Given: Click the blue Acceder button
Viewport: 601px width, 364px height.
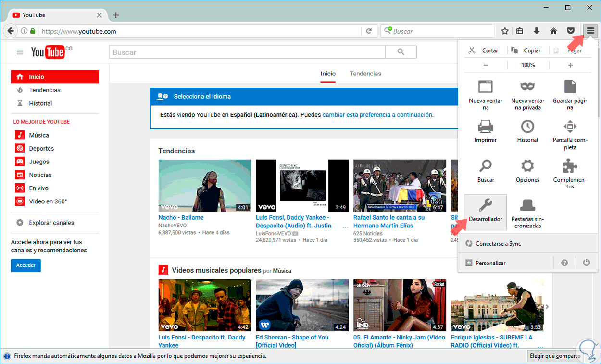Looking at the screenshot, I should [26, 265].
